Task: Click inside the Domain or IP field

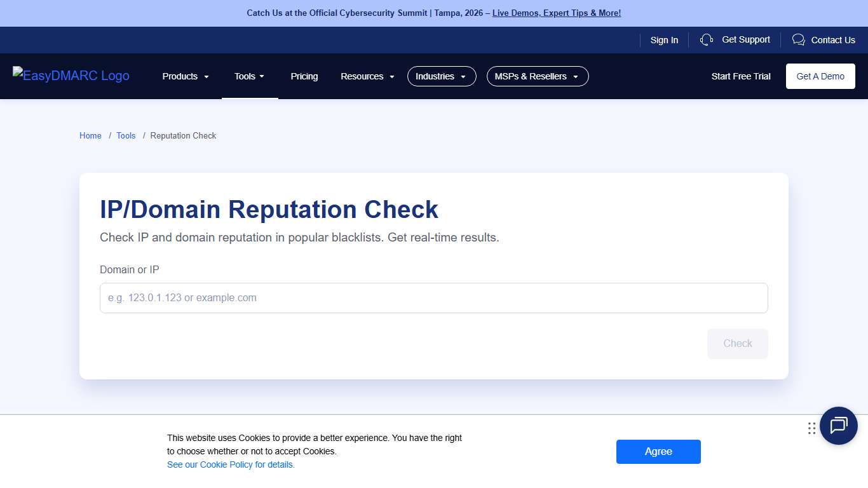Action: [x=433, y=297]
